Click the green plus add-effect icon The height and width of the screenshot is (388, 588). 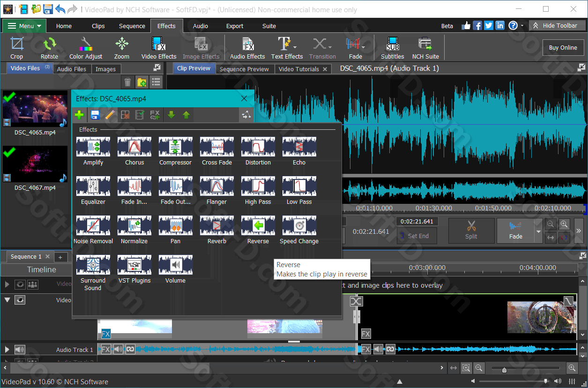tap(80, 115)
